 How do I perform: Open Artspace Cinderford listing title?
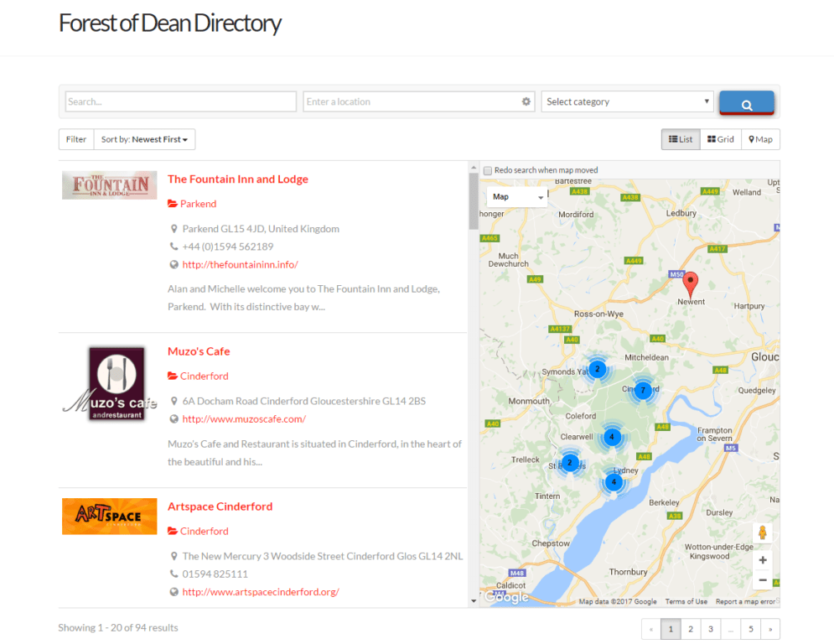[x=220, y=506]
